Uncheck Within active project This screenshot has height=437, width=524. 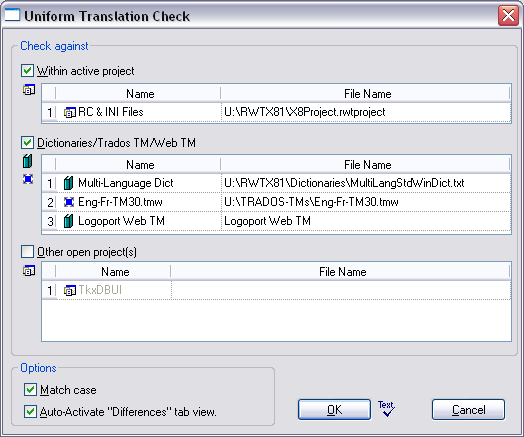[x=27, y=71]
